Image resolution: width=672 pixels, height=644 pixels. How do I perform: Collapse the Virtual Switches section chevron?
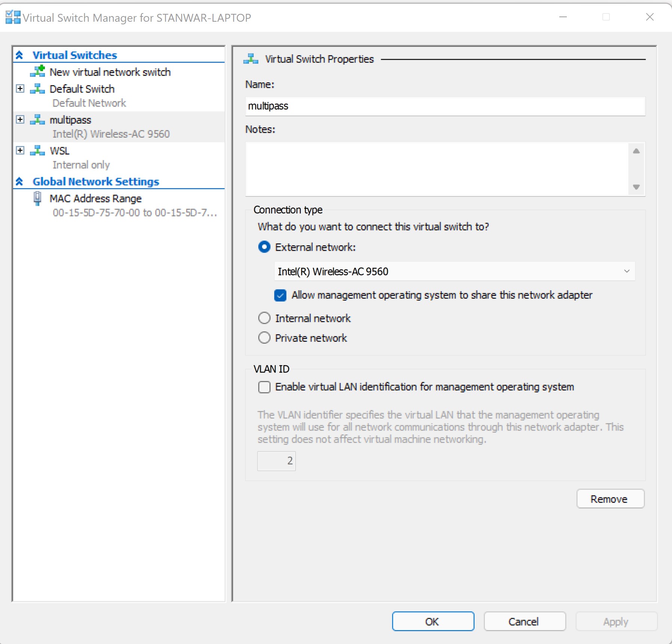19,55
